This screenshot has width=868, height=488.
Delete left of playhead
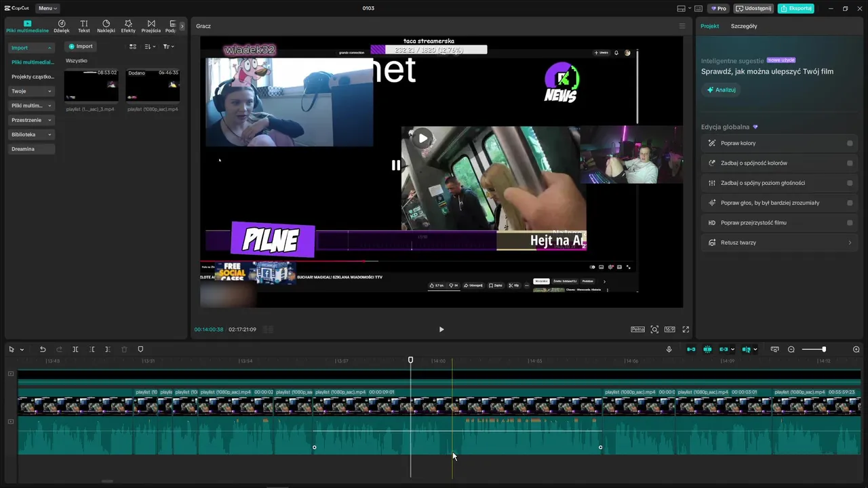pos(92,349)
